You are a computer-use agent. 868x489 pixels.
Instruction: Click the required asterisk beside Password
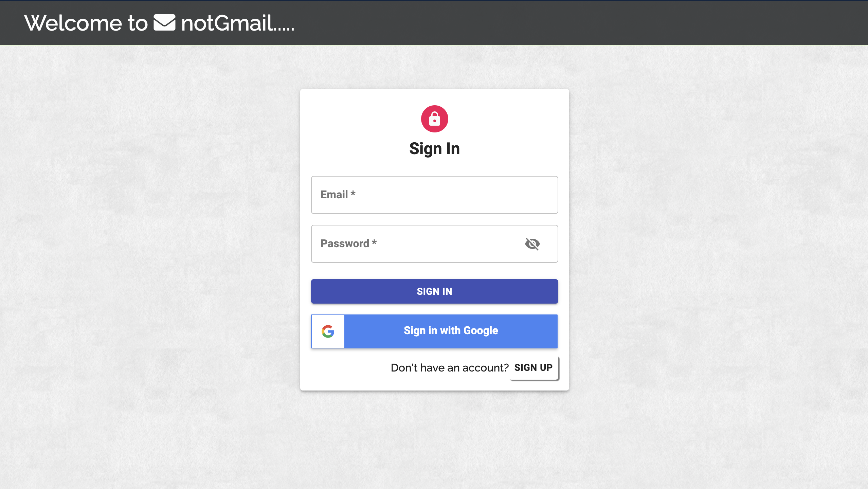(374, 242)
